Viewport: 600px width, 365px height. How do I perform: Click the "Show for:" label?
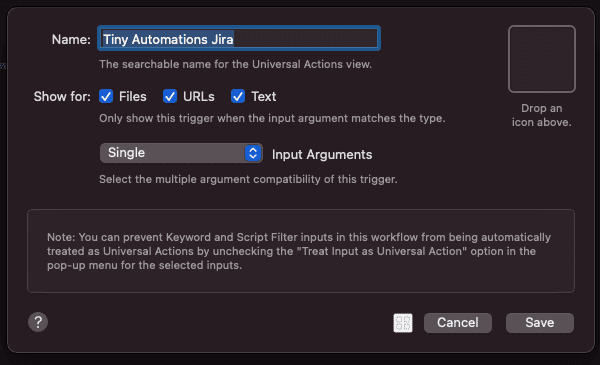coord(62,96)
